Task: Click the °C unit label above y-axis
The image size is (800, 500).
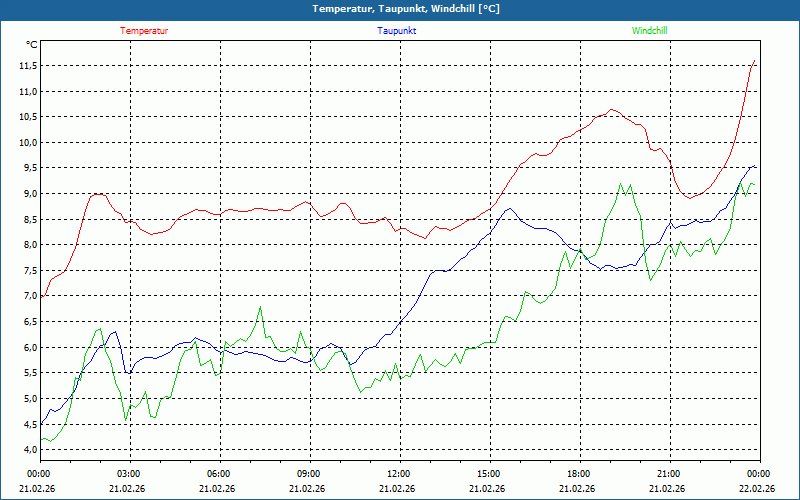Action: click(x=32, y=45)
